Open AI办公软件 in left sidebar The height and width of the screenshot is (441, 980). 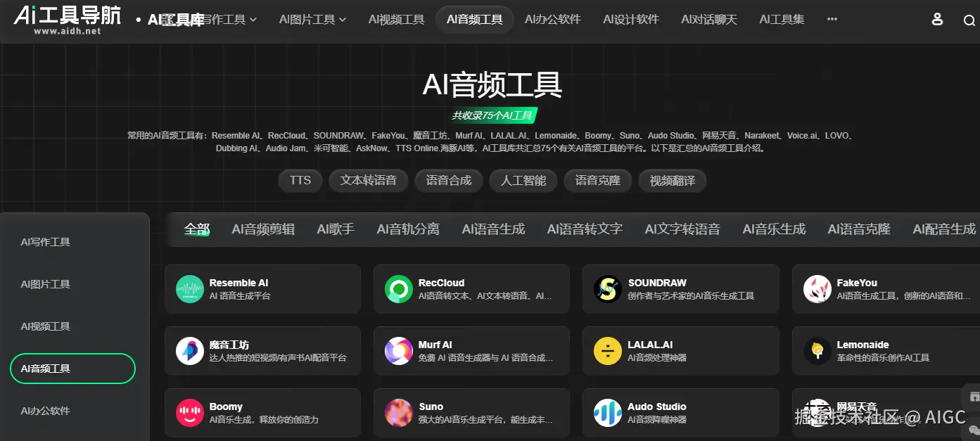(46, 411)
